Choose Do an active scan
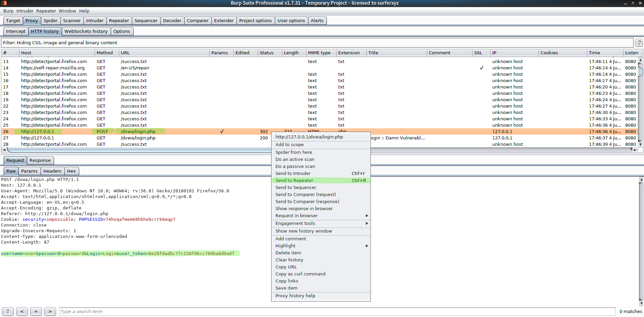644x317 pixels. coord(321,159)
